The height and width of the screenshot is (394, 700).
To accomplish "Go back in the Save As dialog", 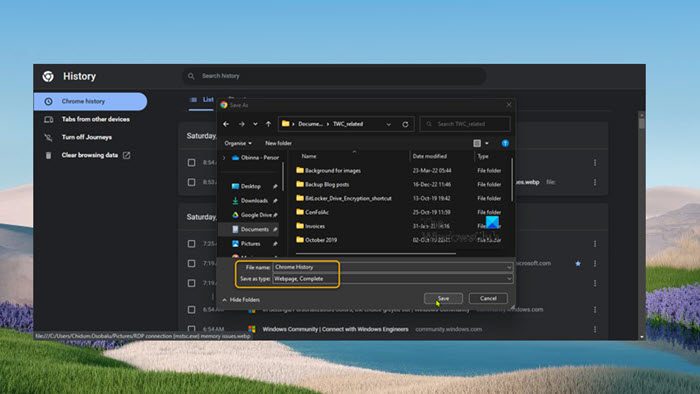I will tap(226, 124).
